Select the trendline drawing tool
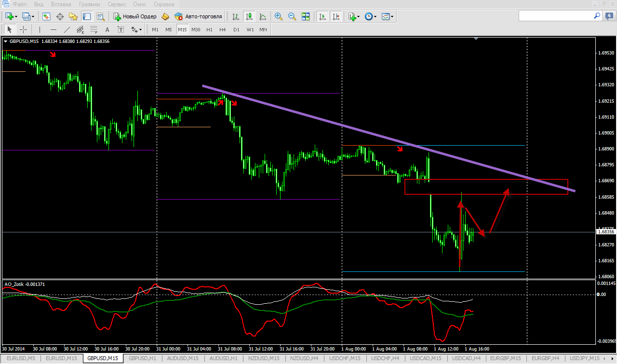617x364 pixels. pos(67,29)
